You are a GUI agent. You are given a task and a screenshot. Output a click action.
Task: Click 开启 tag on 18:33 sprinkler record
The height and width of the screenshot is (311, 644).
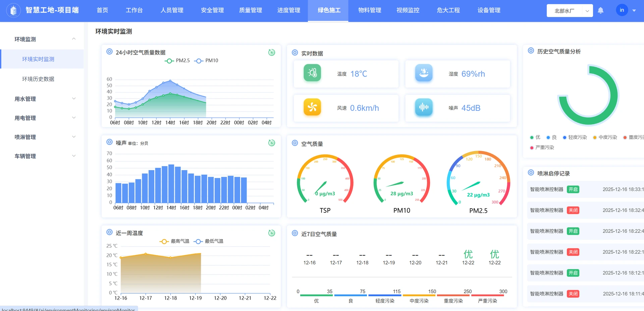(573, 190)
